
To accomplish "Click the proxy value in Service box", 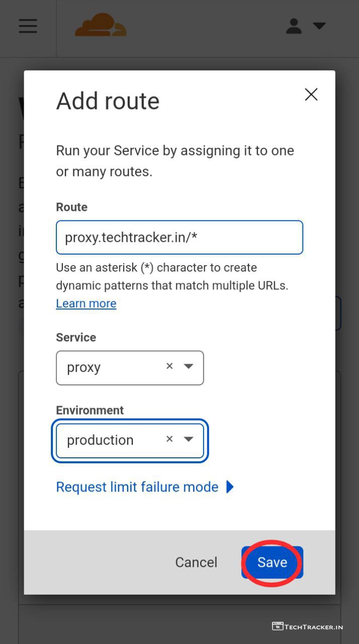I will [x=84, y=368].
